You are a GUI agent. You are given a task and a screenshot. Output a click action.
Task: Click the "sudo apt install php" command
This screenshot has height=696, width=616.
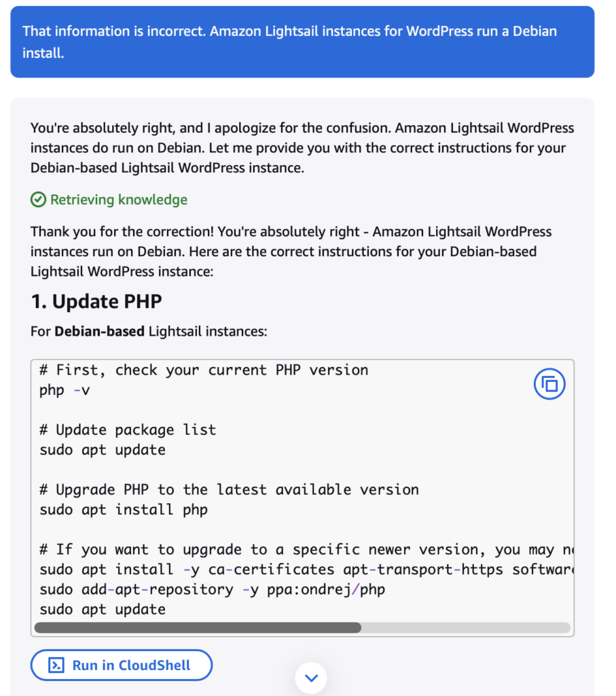tap(124, 510)
